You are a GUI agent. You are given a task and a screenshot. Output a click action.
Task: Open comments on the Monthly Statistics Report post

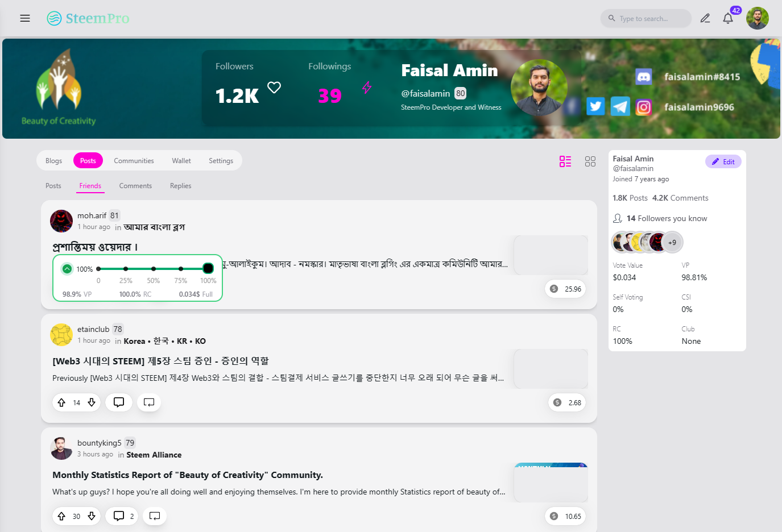[122, 516]
